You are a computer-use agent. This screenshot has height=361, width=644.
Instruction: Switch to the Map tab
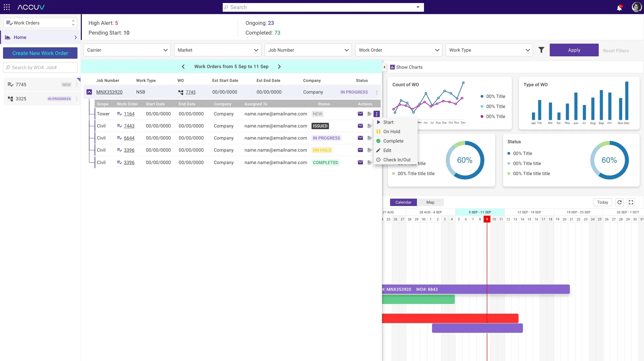tap(430, 202)
